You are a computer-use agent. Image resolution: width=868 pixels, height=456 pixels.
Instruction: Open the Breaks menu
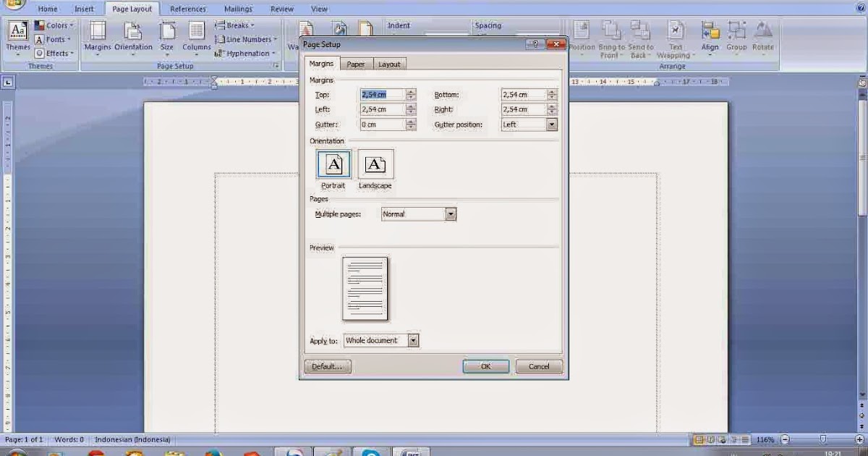click(x=234, y=25)
